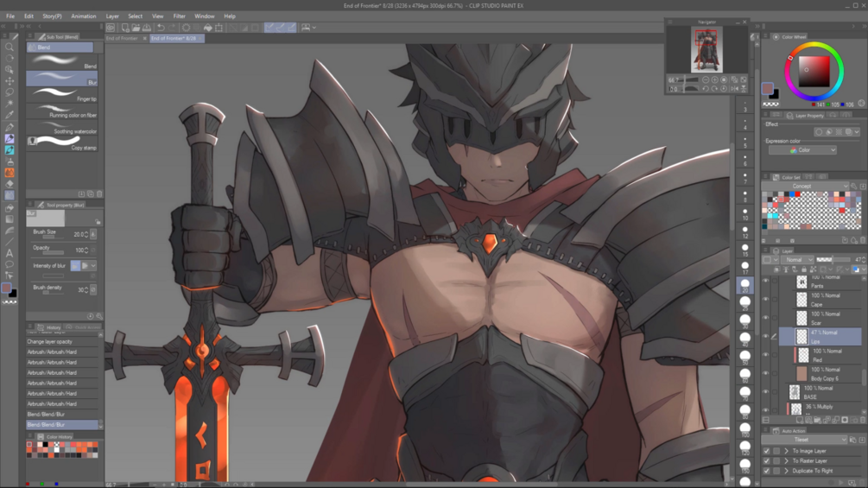The image size is (868, 488).
Task: Open the Filter menu
Action: pyautogui.click(x=180, y=16)
